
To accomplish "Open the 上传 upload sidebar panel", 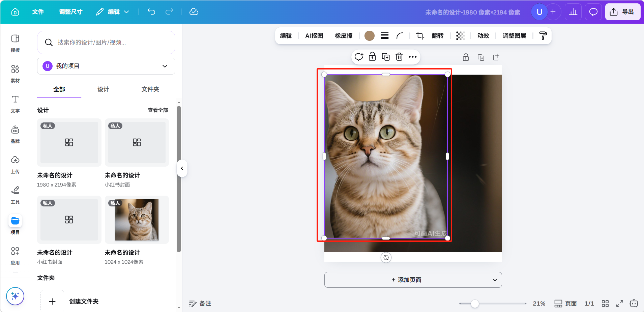I will click(x=15, y=165).
